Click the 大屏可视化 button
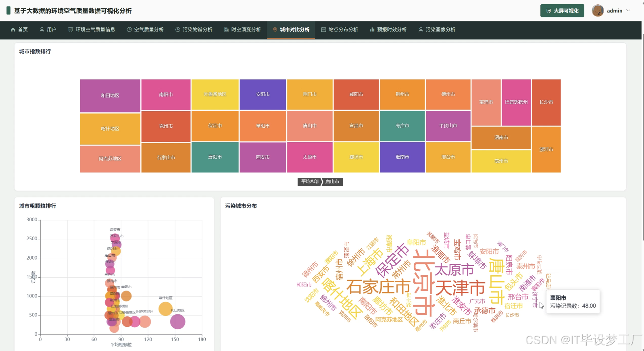This screenshot has width=644, height=351. pyautogui.click(x=562, y=11)
